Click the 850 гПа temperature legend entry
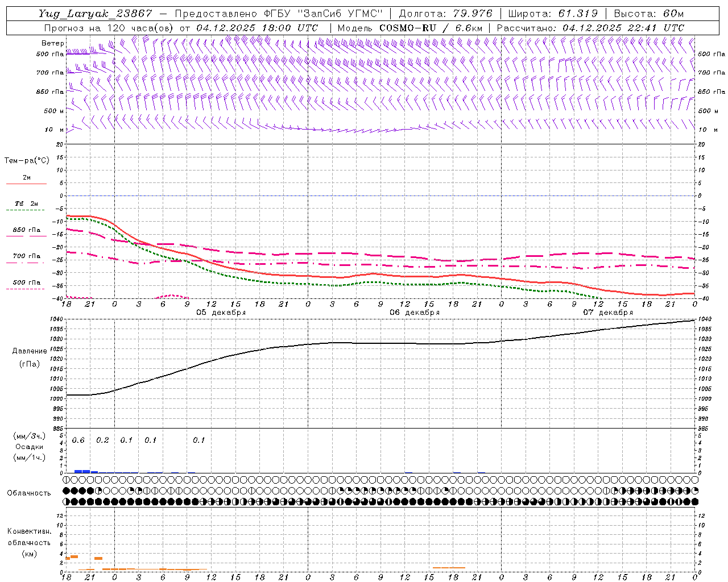The width and height of the screenshot is (728, 582). point(26,230)
